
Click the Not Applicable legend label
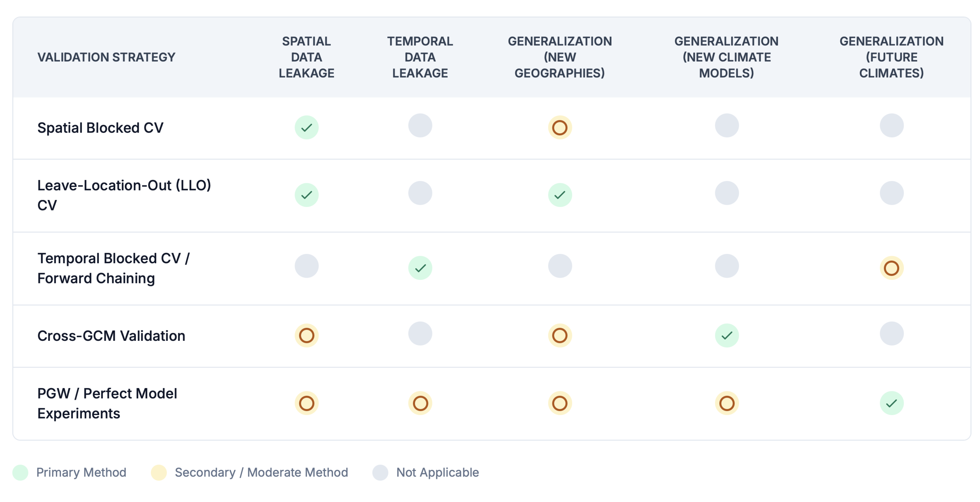[x=437, y=472]
